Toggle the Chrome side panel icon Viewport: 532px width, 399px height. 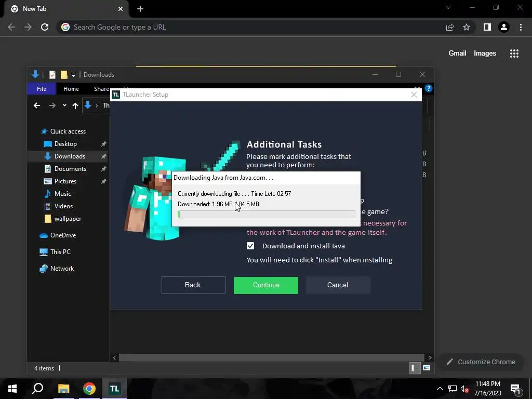[x=487, y=27]
